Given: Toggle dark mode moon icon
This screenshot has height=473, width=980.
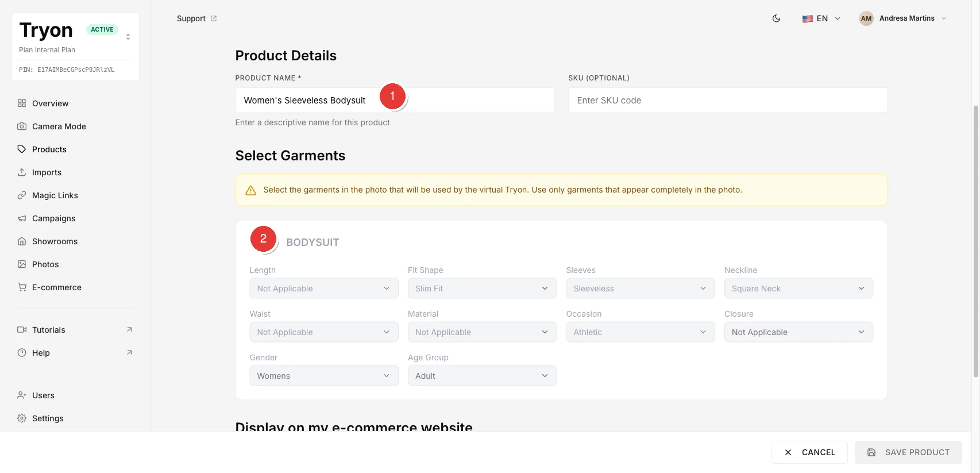Looking at the screenshot, I should pos(776,18).
